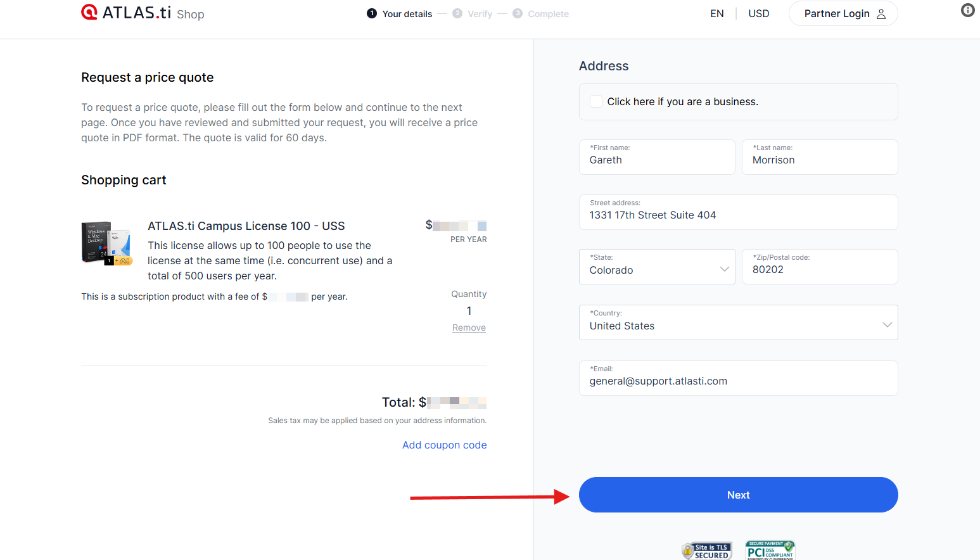Click the Add coupon code link
This screenshot has width=980, height=560.
(x=445, y=445)
